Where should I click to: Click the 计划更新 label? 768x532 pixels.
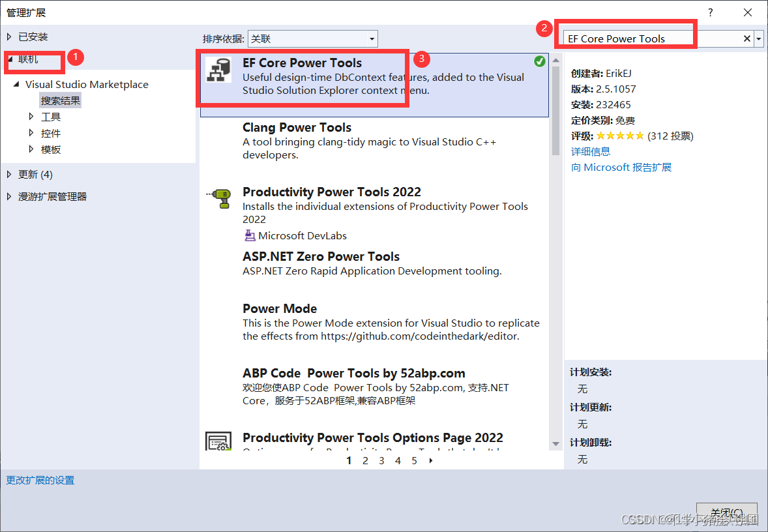click(x=591, y=407)
